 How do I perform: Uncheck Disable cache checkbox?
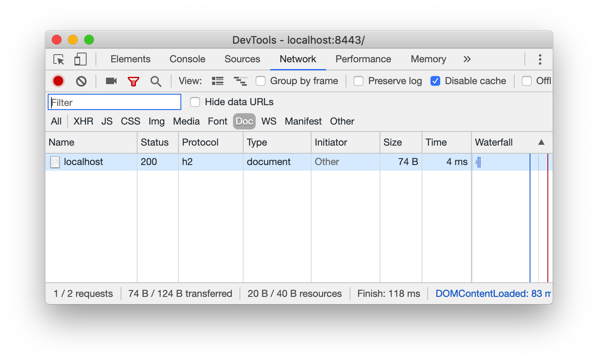pos(435,81)
